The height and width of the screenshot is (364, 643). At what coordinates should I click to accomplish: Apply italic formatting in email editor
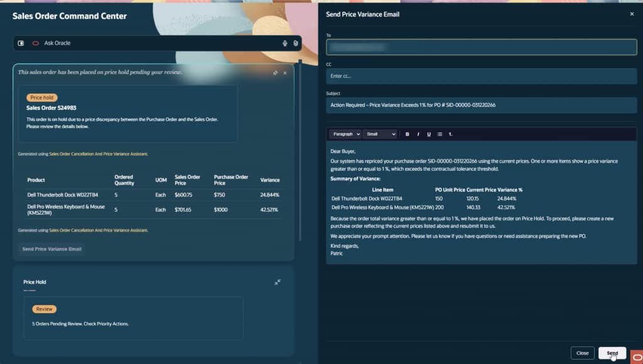pyautogui.click(x=418, y=134)
